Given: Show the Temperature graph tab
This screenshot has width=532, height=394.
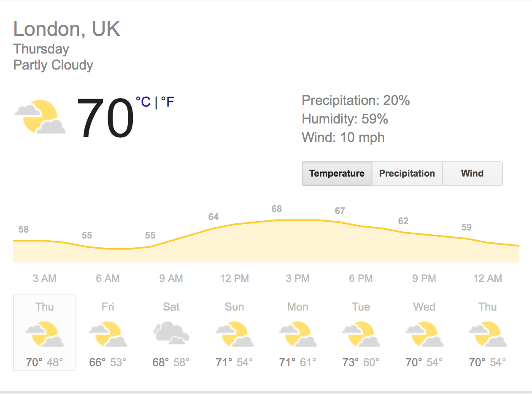Looking at the screenshot, I should pyautogui.click(x=337, y=174).
